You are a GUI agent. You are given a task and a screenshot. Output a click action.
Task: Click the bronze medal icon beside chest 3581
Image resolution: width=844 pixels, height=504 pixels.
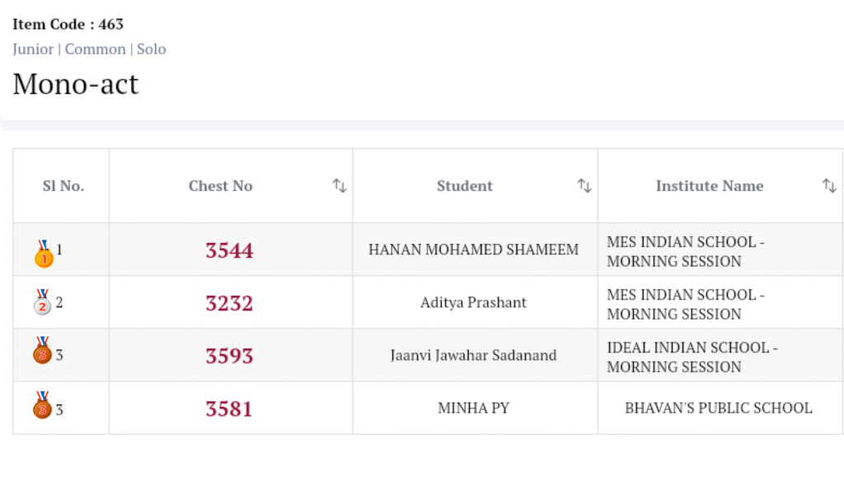[x=43, y=405]
